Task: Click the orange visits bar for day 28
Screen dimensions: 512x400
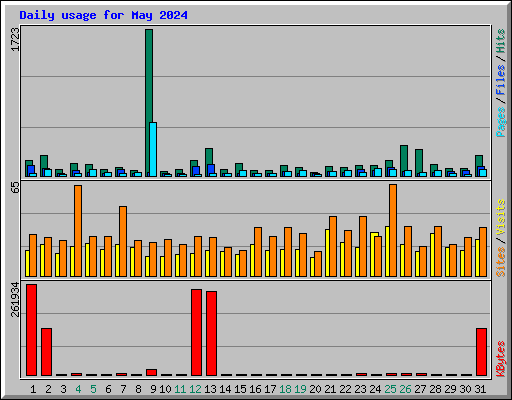Action: tap(438, 251)
